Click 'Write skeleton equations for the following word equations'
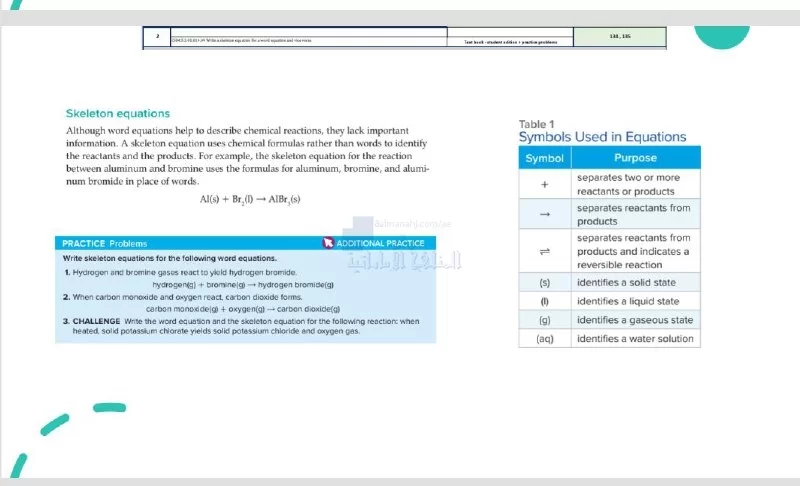This screenshot has width=800, height=486. pos(170,258)
